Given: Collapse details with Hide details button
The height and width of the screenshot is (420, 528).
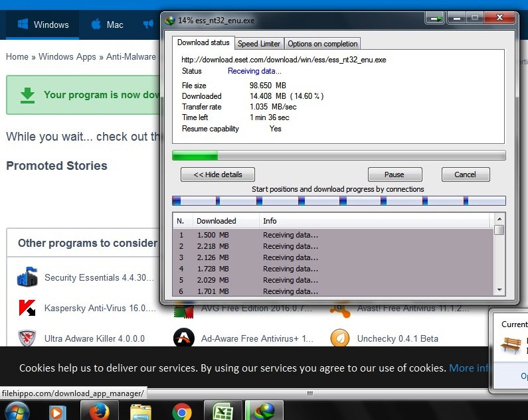Looking at the screenshot, I should pos(218,175).
